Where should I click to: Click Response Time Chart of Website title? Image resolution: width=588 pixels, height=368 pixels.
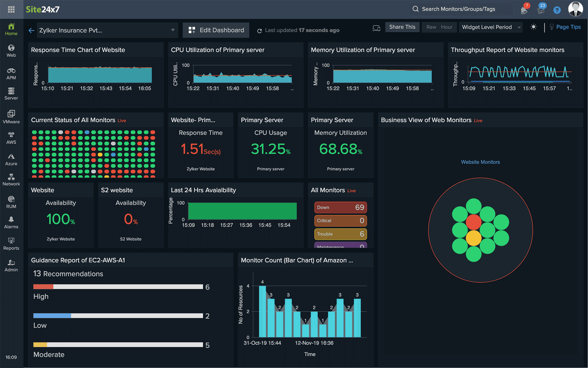coord(78,50)
